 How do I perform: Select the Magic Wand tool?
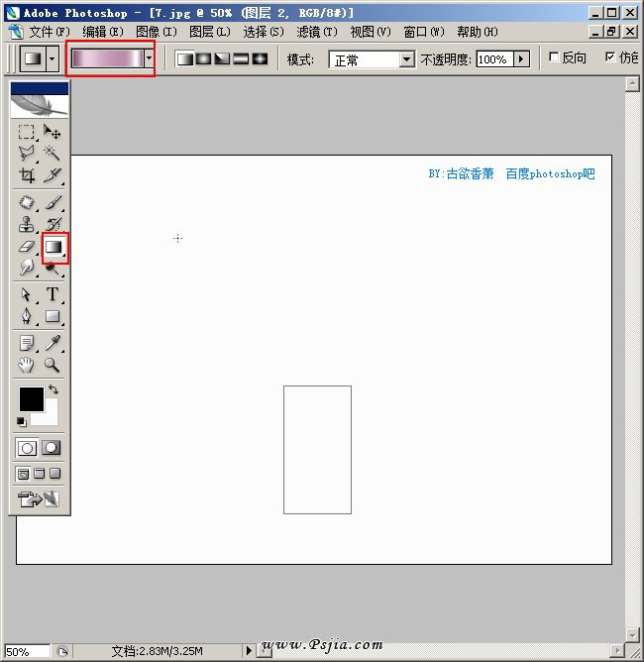[x=53, y=153]
